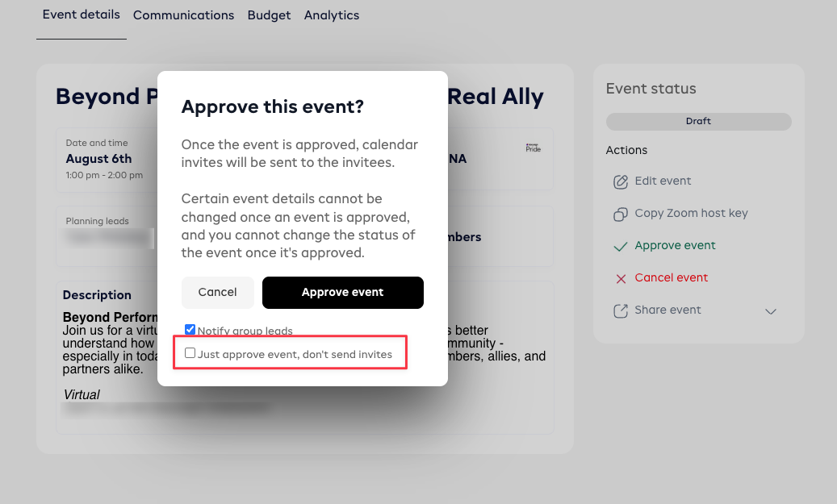The width and height of the screenshot is (837, 504).
Task: Uncheck the Notify group leads checkbox
Action: pyautogui.click(x=190, y=329)
